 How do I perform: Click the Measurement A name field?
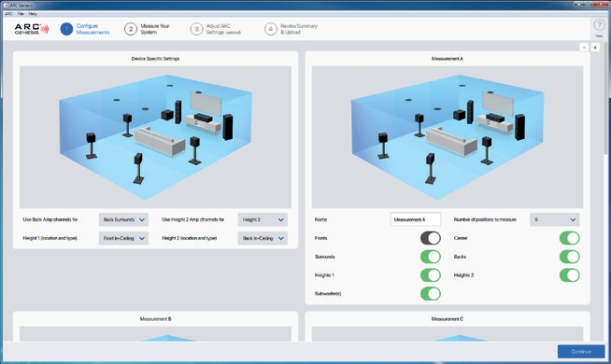[x=416, y=219]
